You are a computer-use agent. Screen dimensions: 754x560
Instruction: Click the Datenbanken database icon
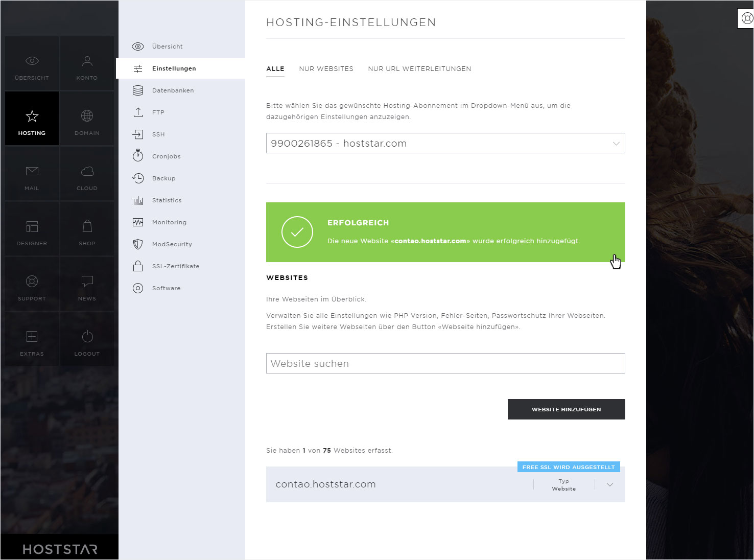point(138,90)
